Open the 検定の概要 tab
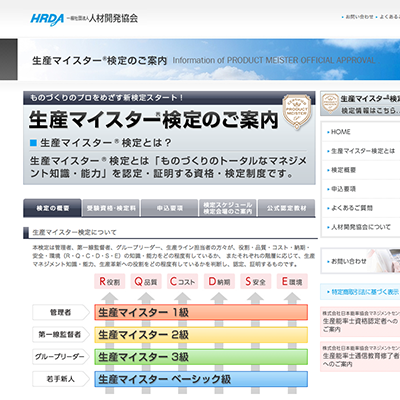400x400 pixels. coord(52,208)
